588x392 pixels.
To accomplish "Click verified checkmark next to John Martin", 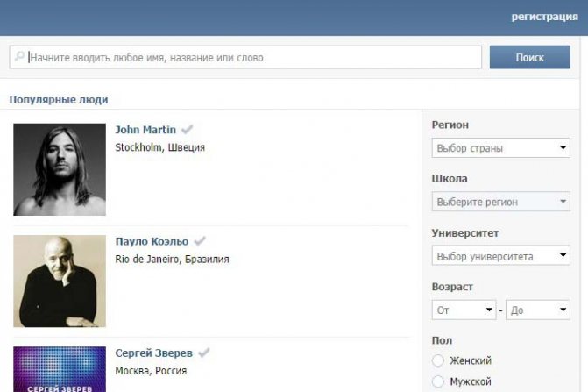I will click(188, 129).
